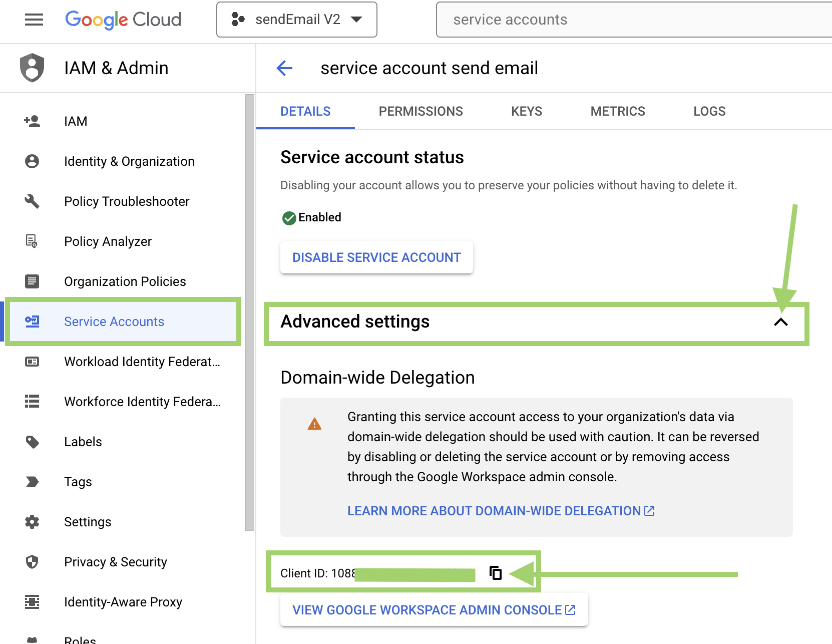Click the Client ID value text

coord(377,573)
